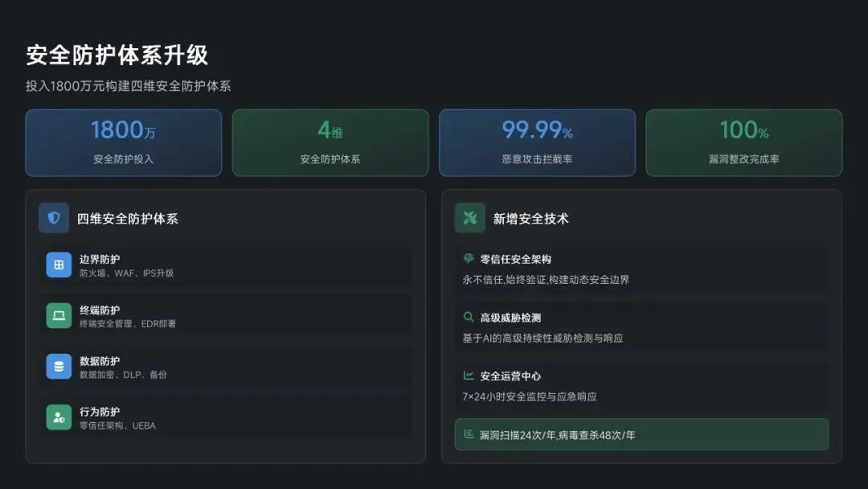This screenshot has height=489, width=868.
Task: Select the 边界防护 firewall grid icon
Action: pyautogui.click(x=59, y=265)
